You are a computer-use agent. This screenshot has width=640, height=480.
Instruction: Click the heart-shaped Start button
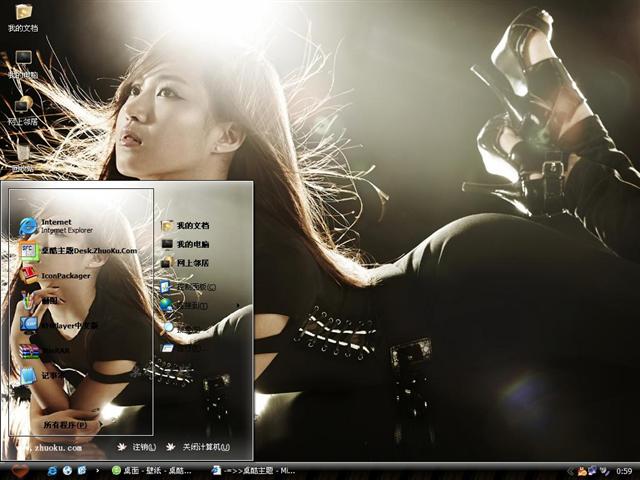(19, 470)
